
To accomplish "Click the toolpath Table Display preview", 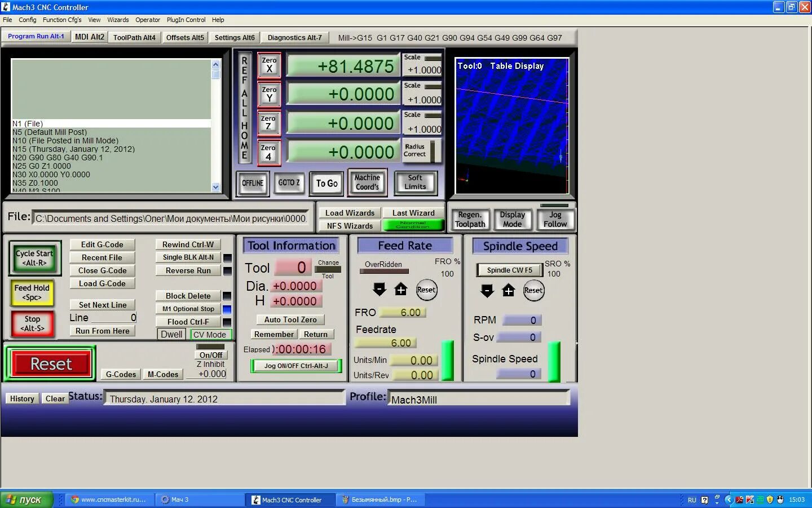I will pyautogui.click(x=511, y=125).
